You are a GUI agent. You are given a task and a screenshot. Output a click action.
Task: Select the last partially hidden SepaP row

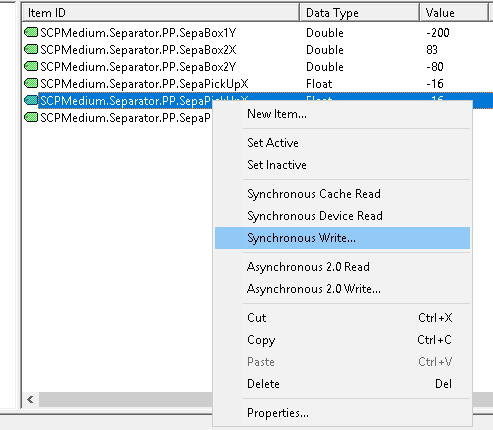(x=125, y=118)
